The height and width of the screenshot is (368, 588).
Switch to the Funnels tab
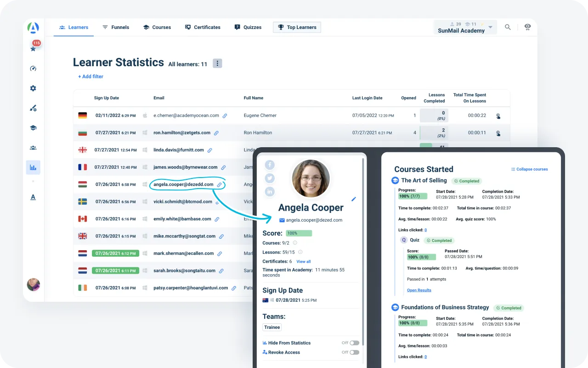pos(116,27)
